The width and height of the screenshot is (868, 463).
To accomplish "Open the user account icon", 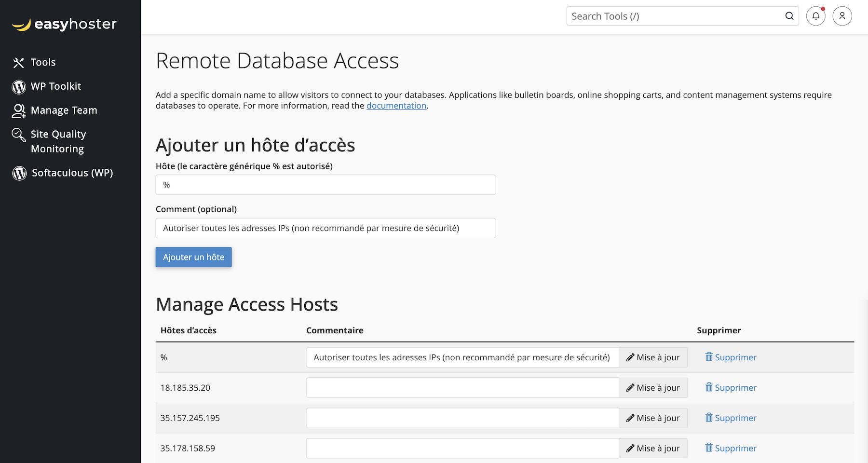I will tap(842, 16).
